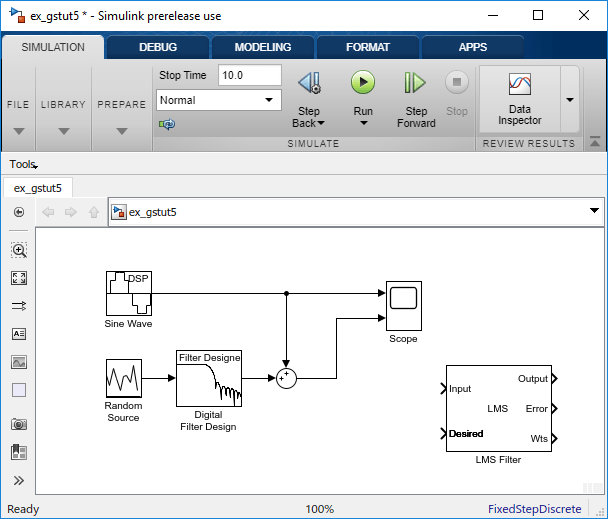The height and width of the screenshot is (519, 608).
Task: Click the Stop Time input field
Action: click(x=250, y=75)
